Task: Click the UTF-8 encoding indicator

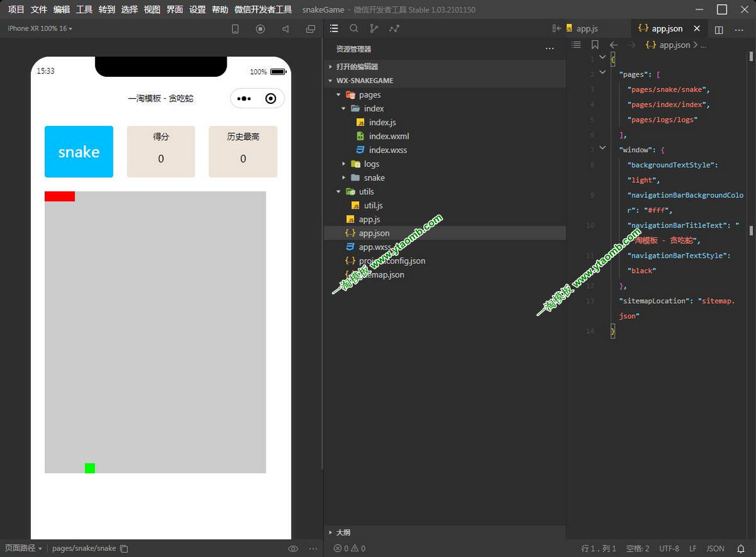Action: (669, 549)
